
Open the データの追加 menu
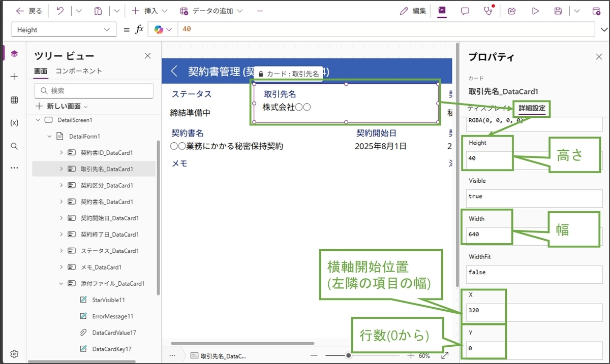(211, 11)
